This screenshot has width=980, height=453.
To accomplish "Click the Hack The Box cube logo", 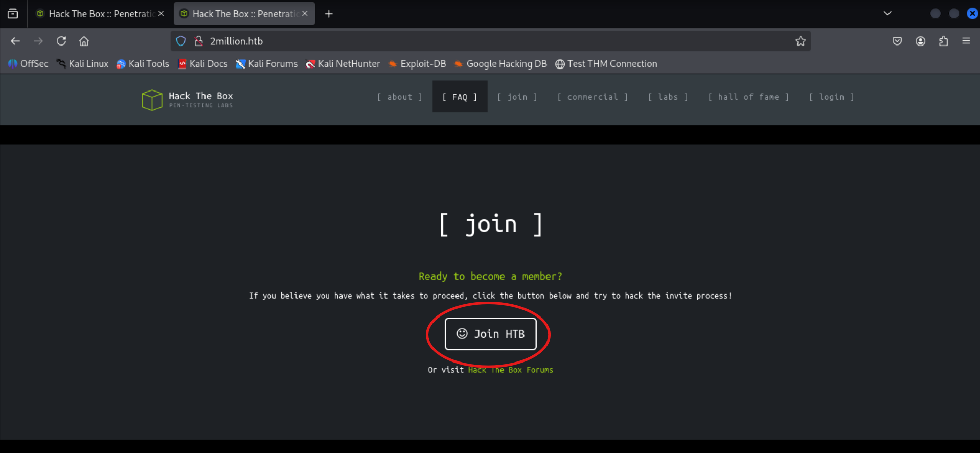I will pos(152,100).
